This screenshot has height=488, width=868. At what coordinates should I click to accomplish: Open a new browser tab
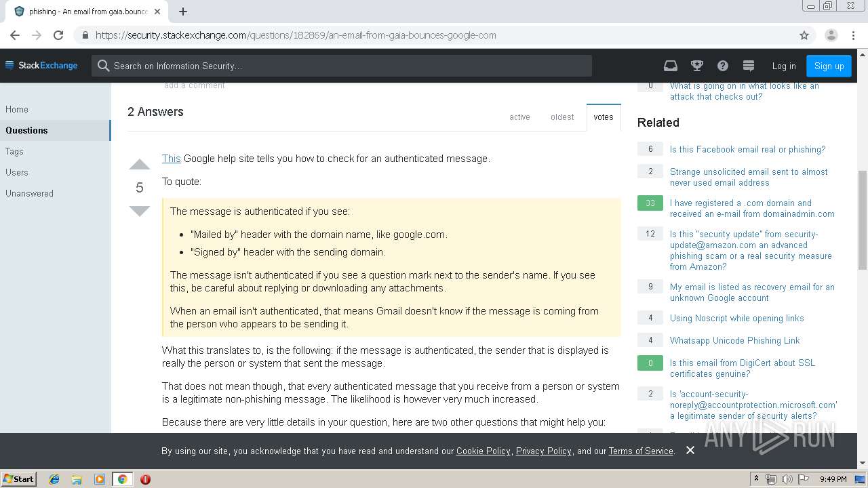pyautogui.click(x=182, y=12)
